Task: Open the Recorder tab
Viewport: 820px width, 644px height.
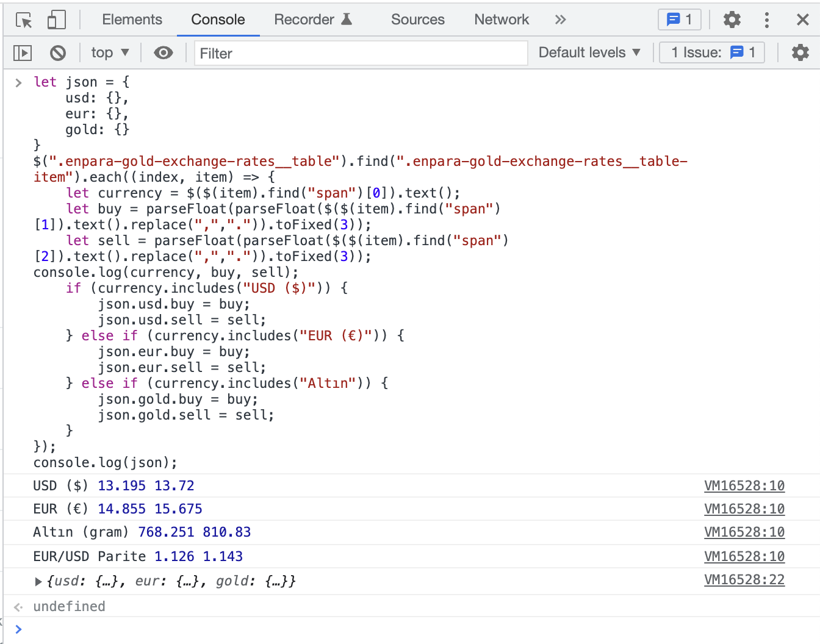Action: tap(313, 20)
